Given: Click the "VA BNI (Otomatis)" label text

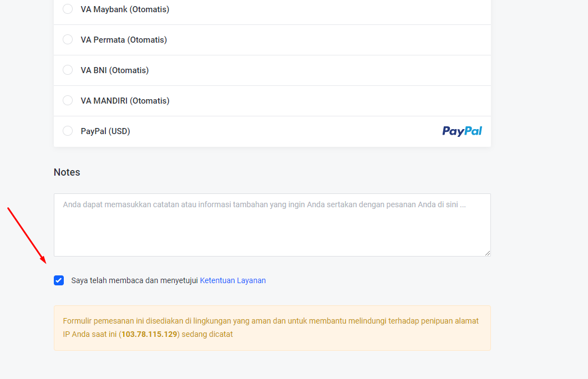Looking at the screenshot, I should click(x=115, y=70).
